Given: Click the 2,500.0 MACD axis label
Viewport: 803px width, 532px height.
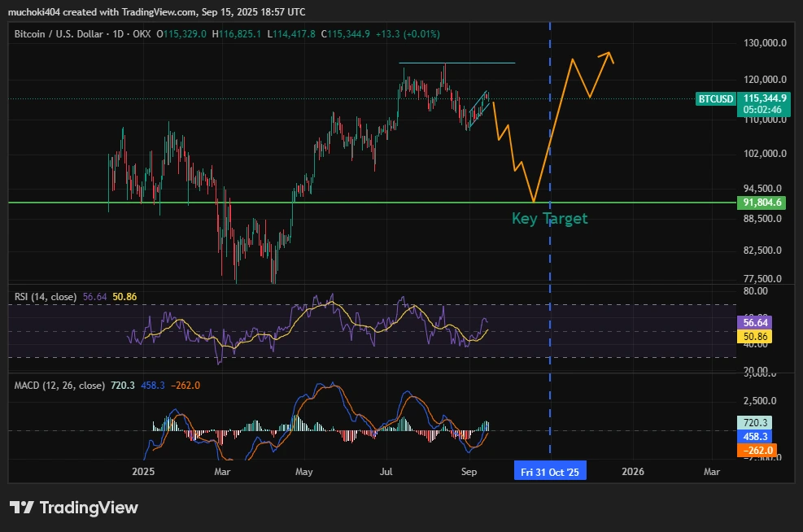Looking at the screenshot, I should tap(759, 401).
